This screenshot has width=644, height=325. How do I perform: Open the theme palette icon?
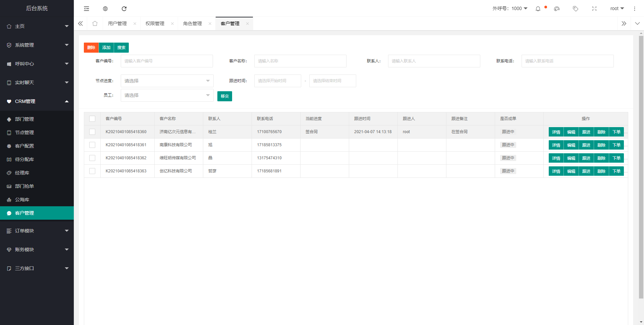point(557,9)
